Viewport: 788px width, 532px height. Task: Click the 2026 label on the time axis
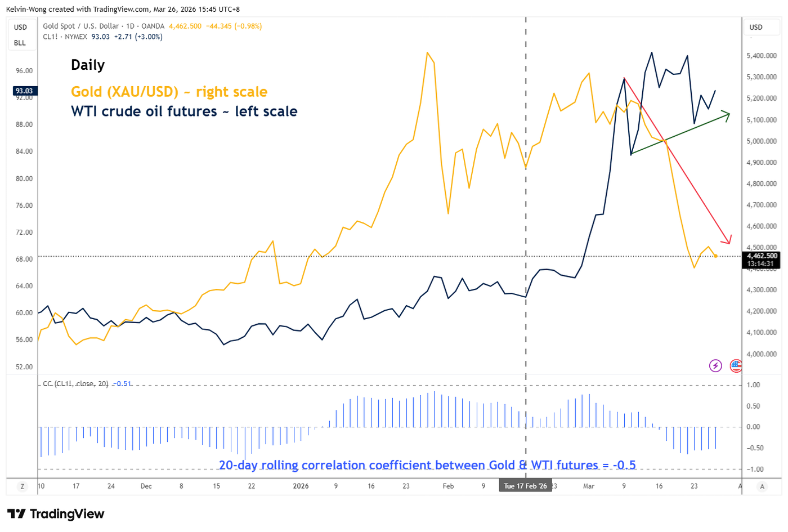point(301,485)
